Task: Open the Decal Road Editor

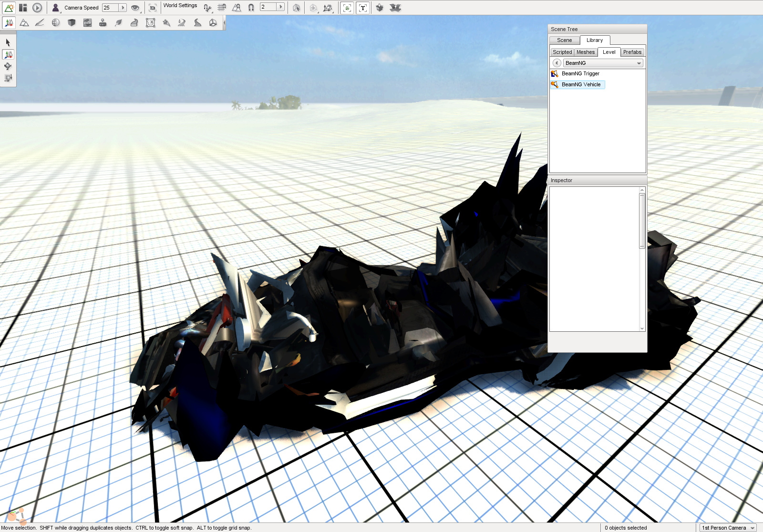Action: click(197, 22)
